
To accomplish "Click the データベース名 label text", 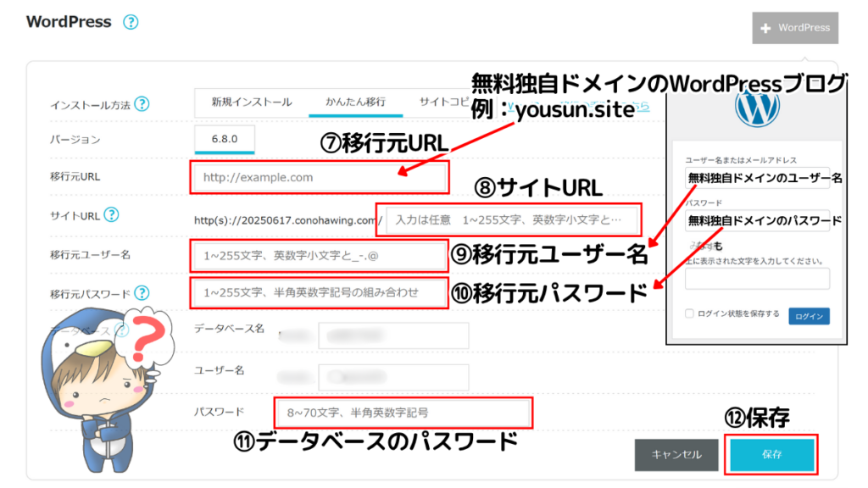I will click(229, 329).
